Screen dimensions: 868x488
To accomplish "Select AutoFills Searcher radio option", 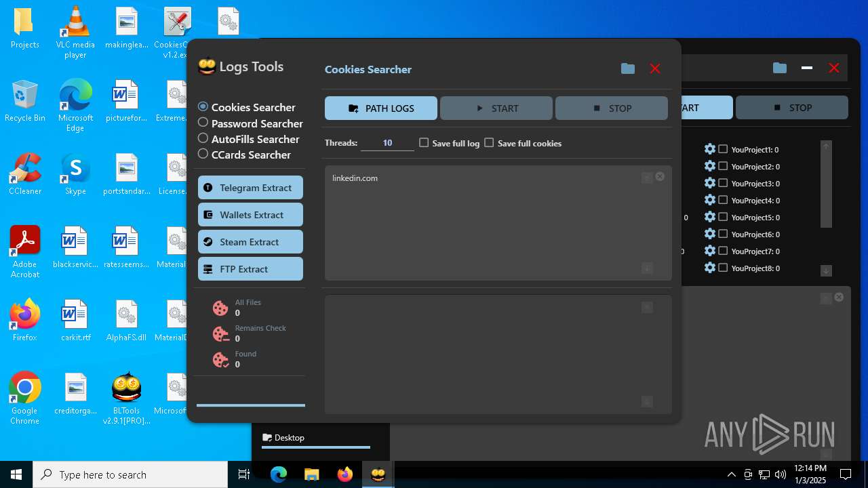I will 203,138.
